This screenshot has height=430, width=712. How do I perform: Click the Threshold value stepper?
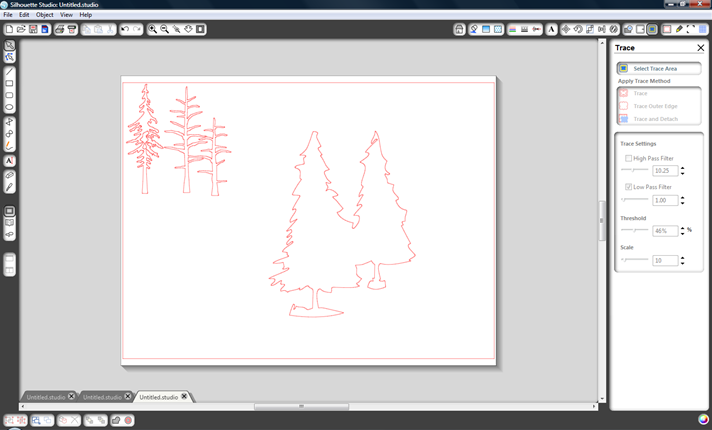[682, 231]
